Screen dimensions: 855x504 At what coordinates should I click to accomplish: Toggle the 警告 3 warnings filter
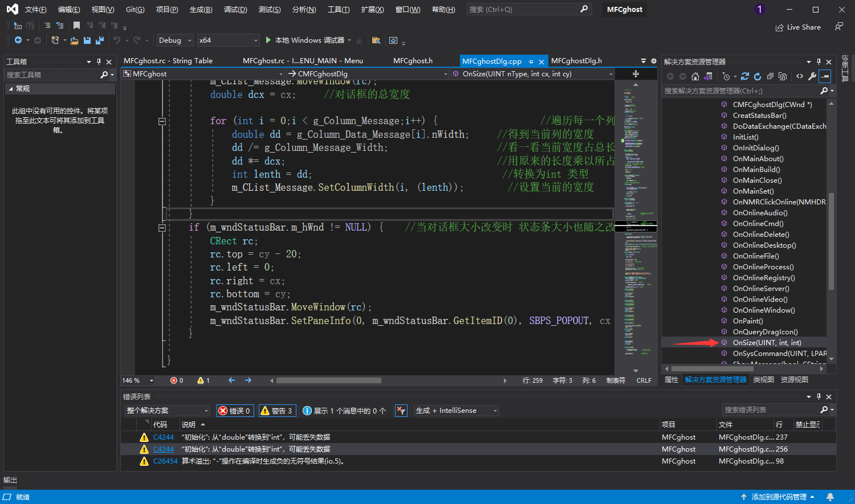[277, 411]
